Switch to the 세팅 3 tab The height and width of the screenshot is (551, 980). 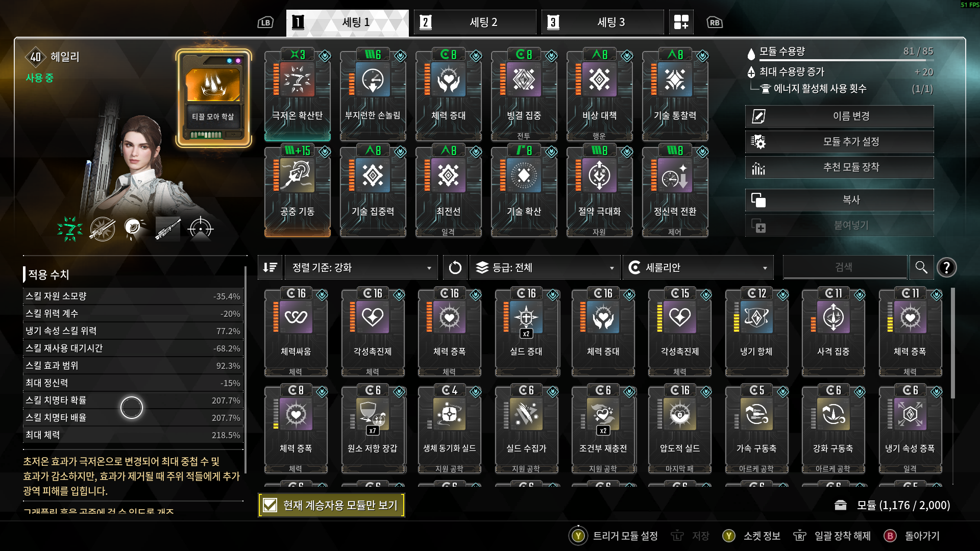tap(602, 22)
